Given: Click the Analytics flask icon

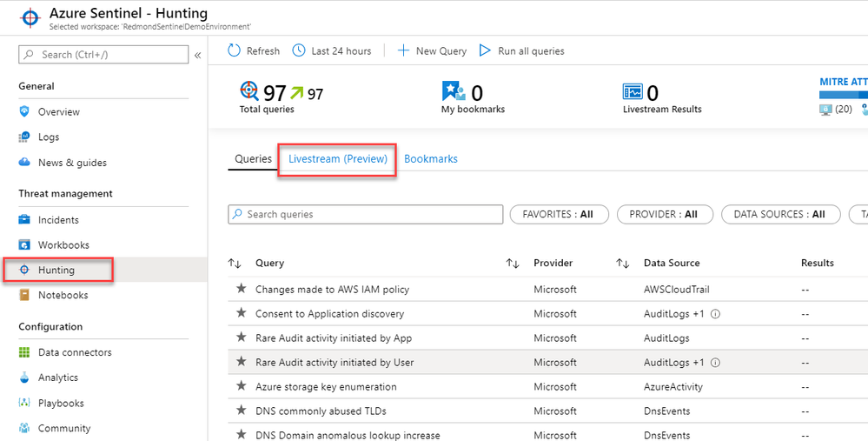Looking at the screenshot, I should (x=23, y=378).
